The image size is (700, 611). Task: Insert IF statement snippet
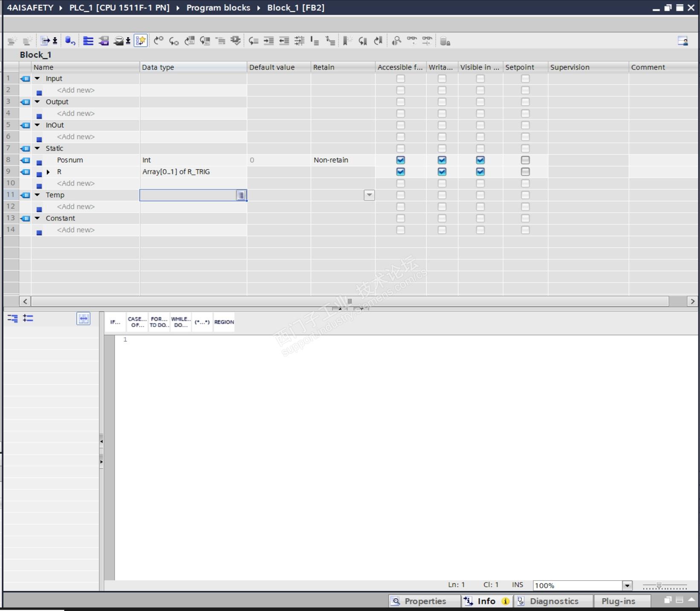tap(115, 322)
